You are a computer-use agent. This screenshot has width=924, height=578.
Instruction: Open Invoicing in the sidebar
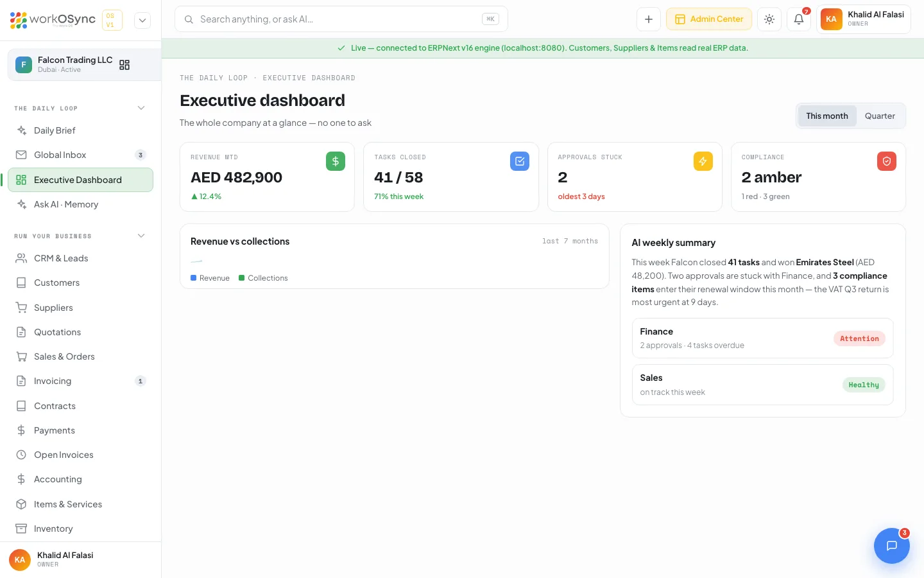[81, 381]
